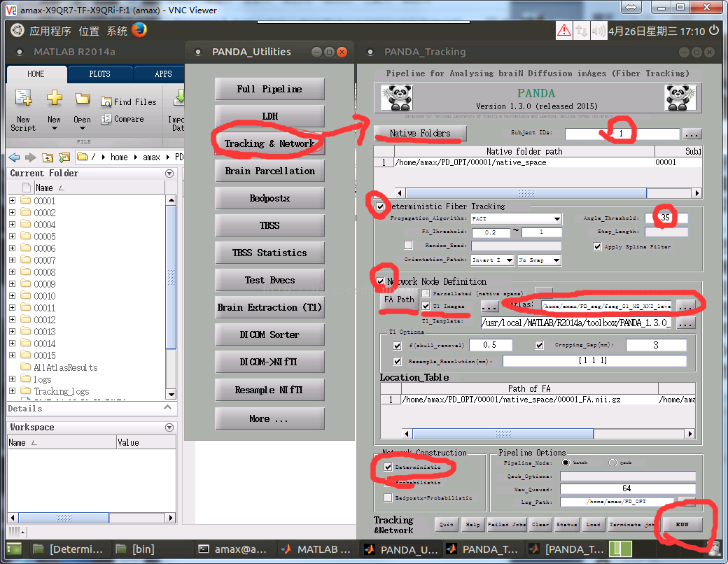
Task: Click the Import Data icon
Action: click(x=179, y=97)
